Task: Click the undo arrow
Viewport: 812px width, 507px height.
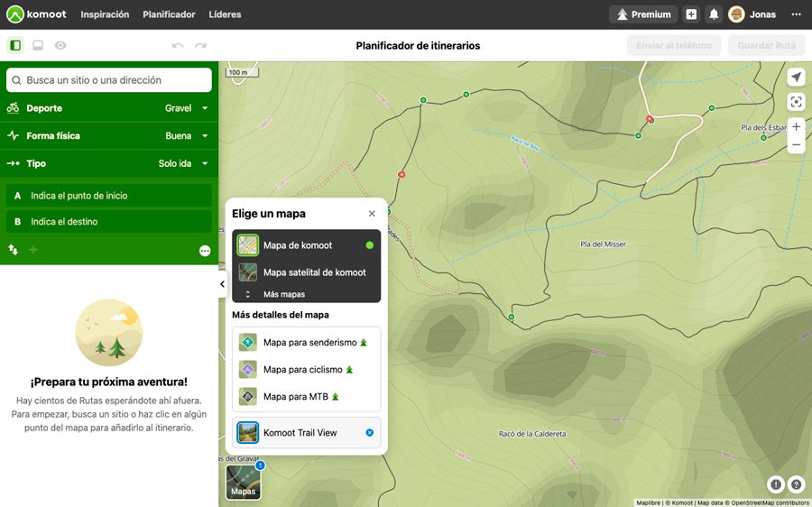Action: 178,46
